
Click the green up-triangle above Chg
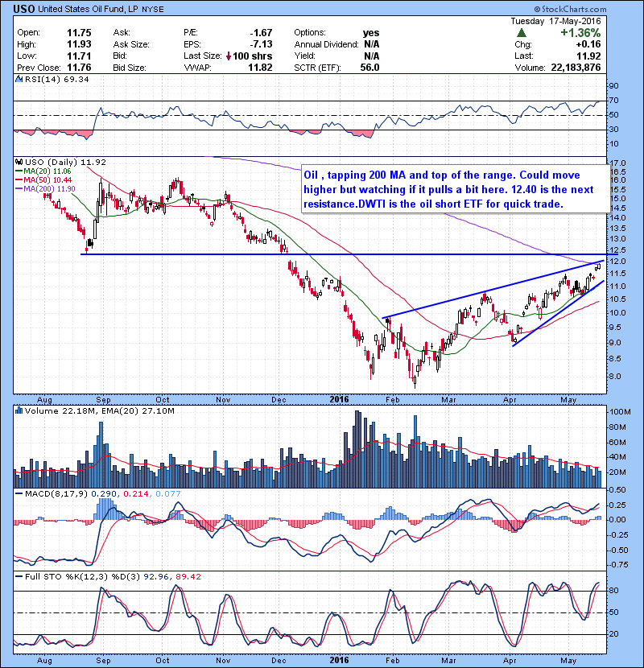click(x=522, y=33)
